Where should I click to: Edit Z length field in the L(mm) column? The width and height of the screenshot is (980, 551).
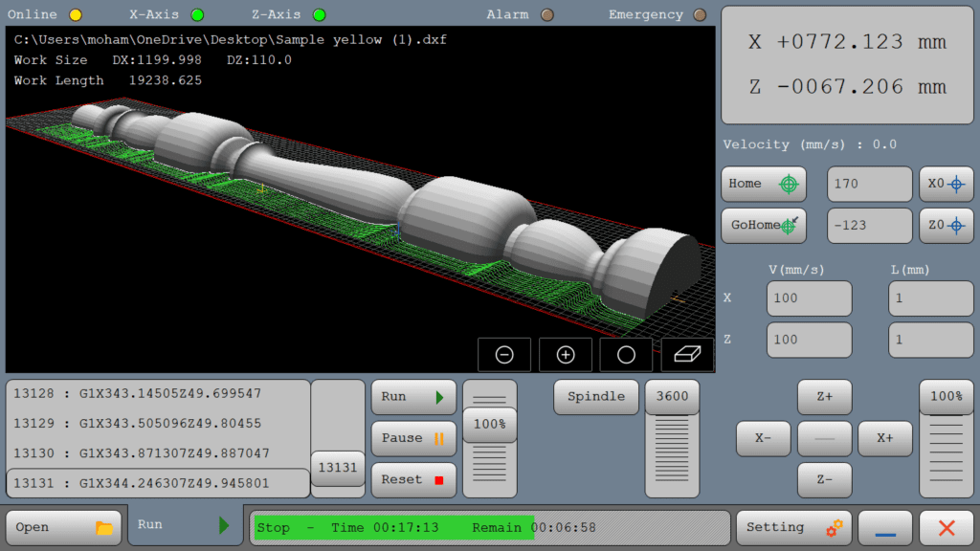[x=930, y=340]
